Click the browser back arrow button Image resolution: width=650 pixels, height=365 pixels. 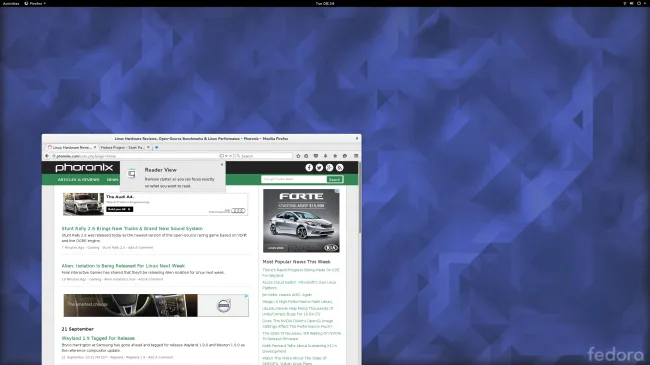tap(47, 156)
